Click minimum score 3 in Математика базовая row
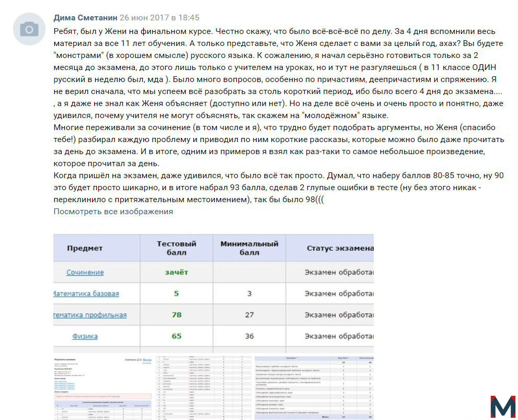518x420 pixels. click(249, 294)
